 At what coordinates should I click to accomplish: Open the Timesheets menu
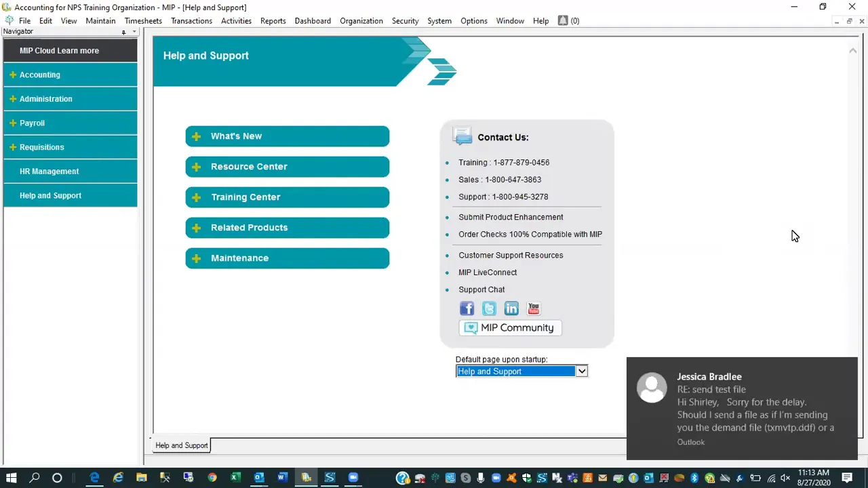(x=143, y=21)
